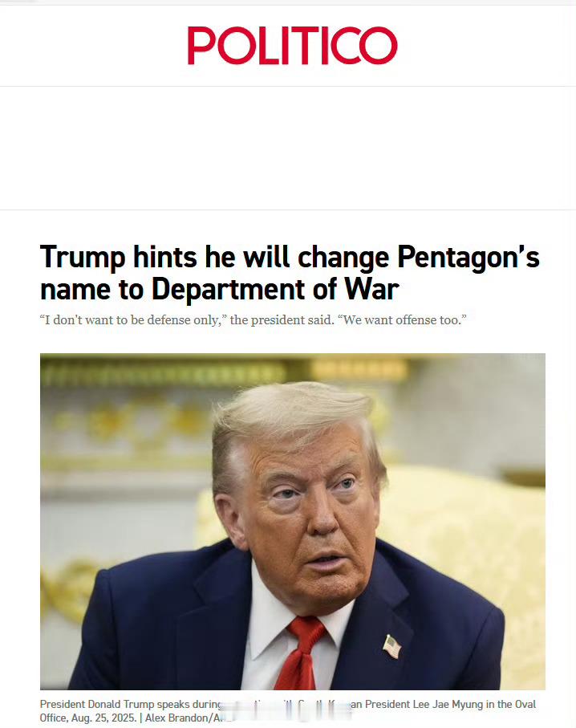Viewport: 576px width, 728px height.
Task: Click the American flag lapel pin in photo
Action: [x=392, y=646]
